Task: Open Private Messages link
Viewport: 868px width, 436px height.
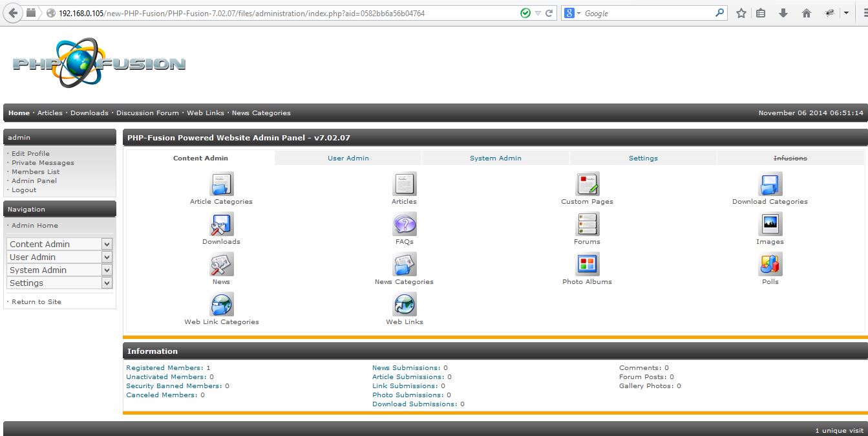Action: tap(43, 162)
